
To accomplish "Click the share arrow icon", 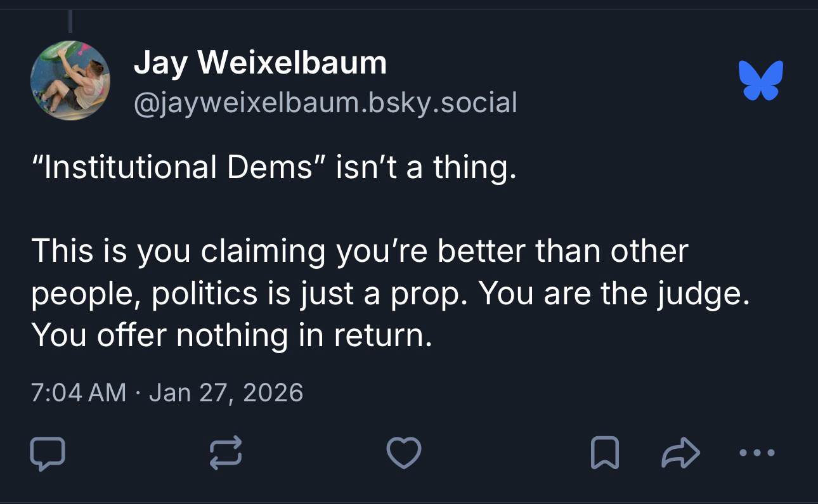I will 680,453.
